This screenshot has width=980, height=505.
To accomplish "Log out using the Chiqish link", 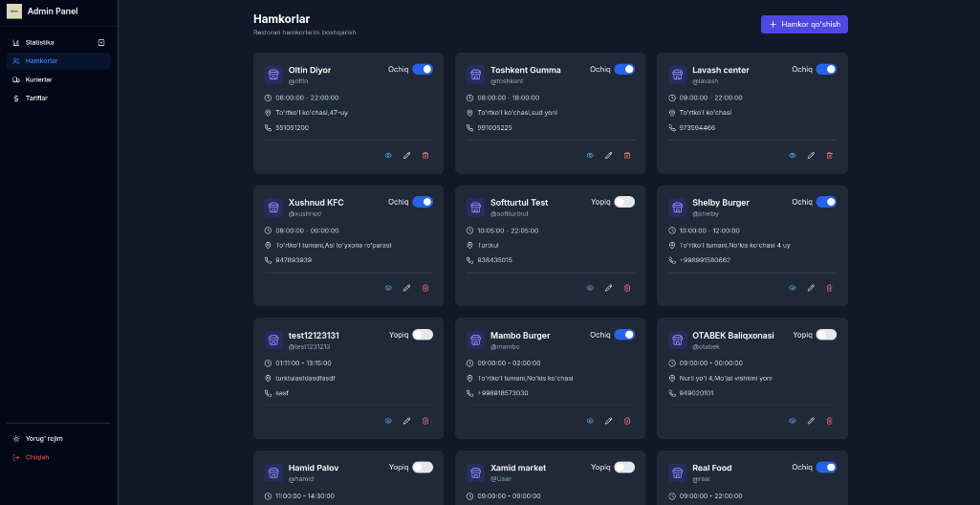I will click(x=37, y=457).
